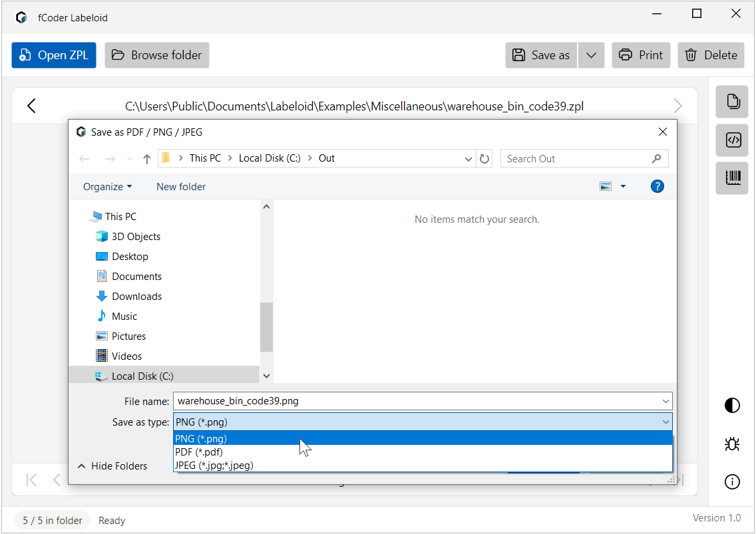Go to next file with right chevron
Screen dimensions: 756x534
677,106
